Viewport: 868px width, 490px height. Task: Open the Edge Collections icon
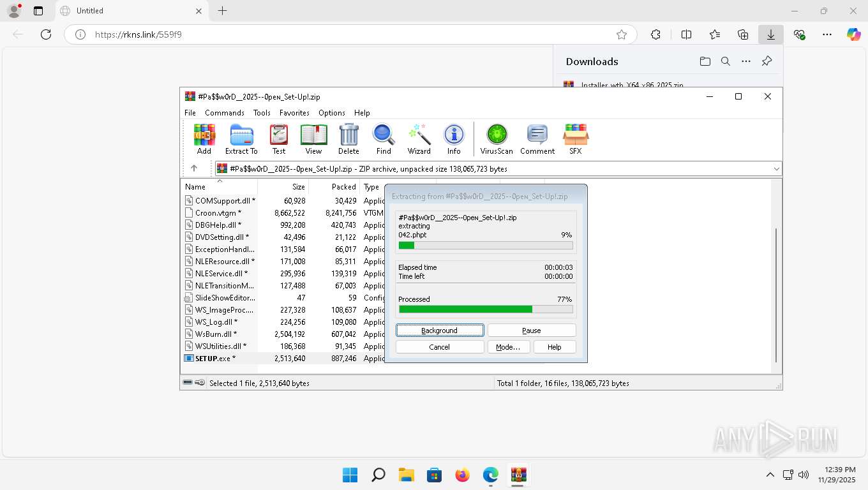(x=743, y=34)
